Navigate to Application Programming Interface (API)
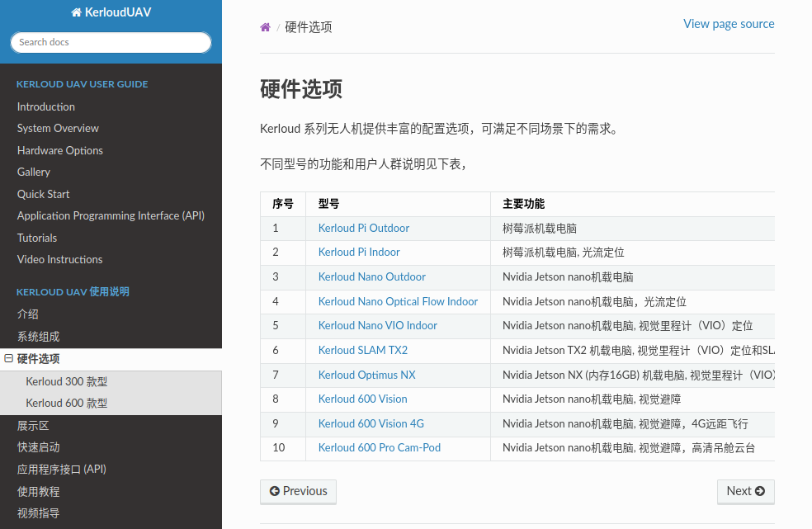The height and width of the screenshot is (529, 812). [x=111, y=216]
